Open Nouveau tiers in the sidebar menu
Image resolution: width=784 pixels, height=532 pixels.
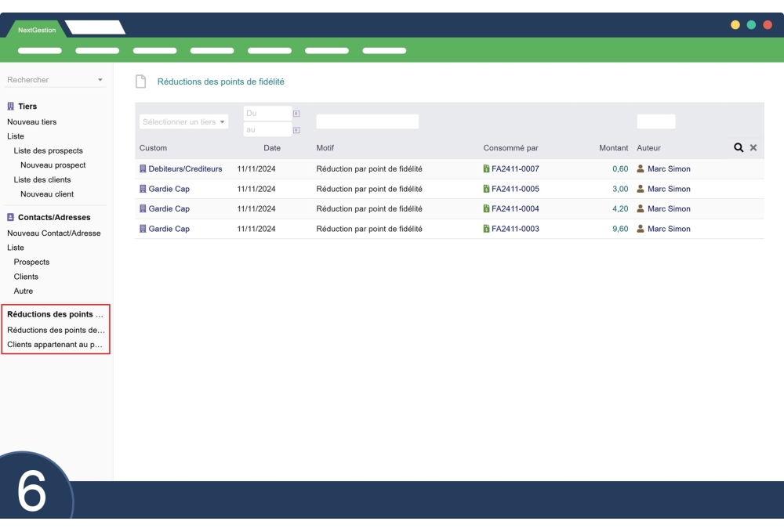pos(32,122)
